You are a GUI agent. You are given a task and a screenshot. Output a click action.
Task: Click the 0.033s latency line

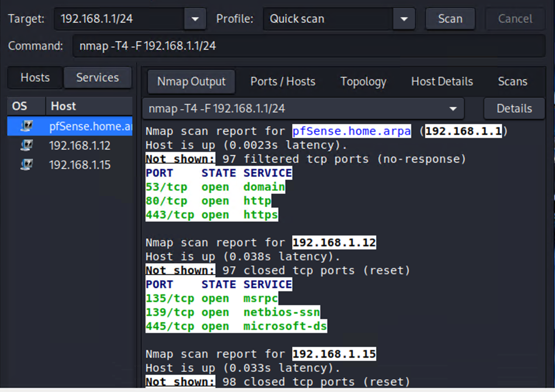[x=243, y=367]
